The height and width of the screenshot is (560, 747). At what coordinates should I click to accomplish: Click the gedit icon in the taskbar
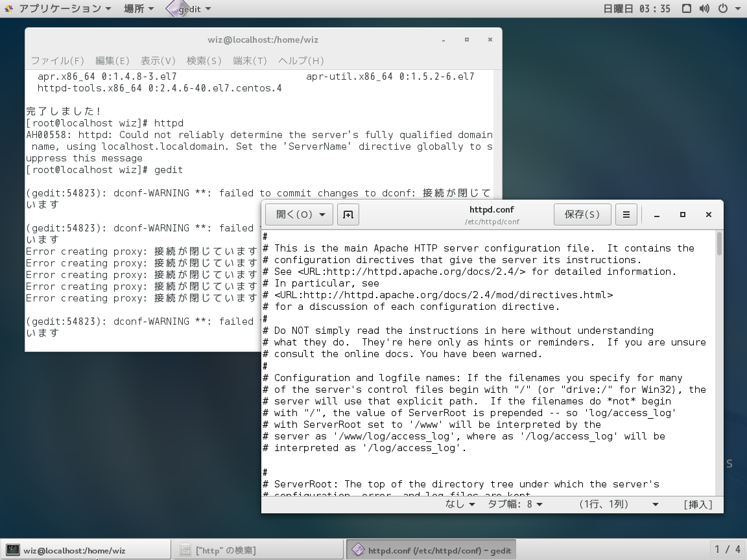tap(358, 550)
